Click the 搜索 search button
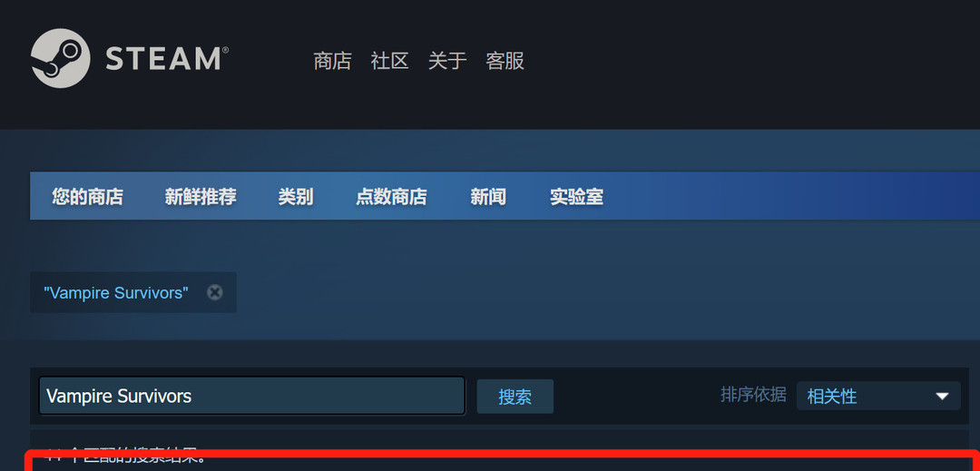The width and height of the screenshot is (980, 471). 515,396
